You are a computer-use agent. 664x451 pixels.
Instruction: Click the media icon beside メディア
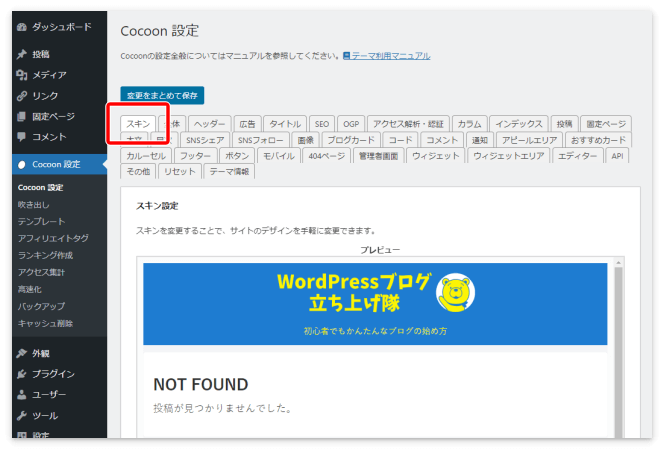coord(22,75)
